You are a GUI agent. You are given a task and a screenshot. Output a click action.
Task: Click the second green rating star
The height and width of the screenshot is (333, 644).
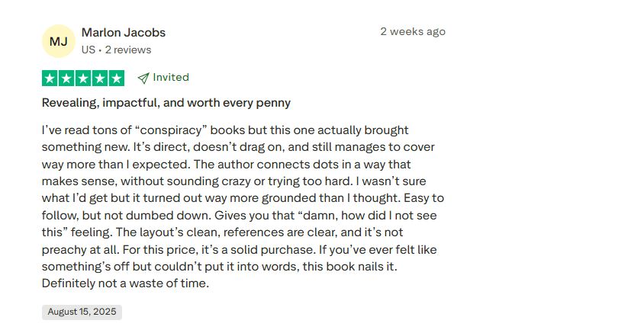point(66,78)
